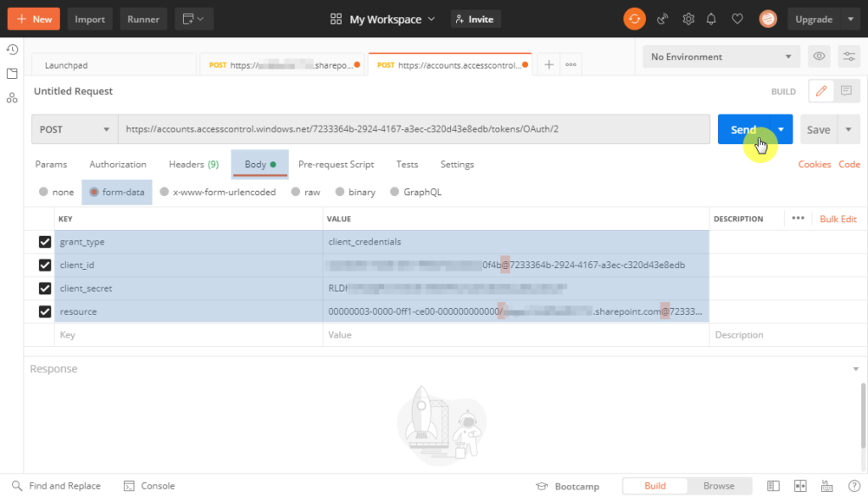Click the empty Key input cell
868x498 pixels.
tap(189, 334)
